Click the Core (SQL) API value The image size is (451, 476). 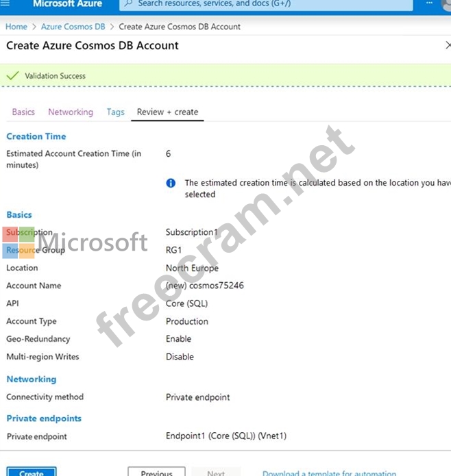point(187,303)
